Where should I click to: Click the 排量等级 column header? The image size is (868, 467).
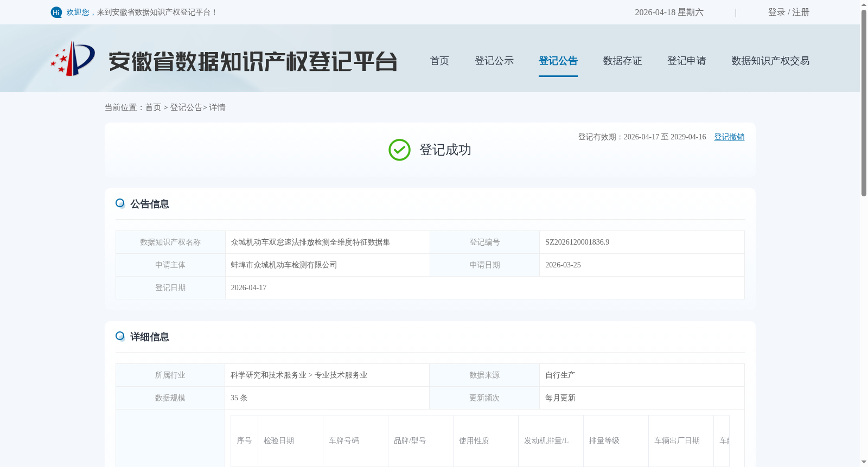pos(616,440)
